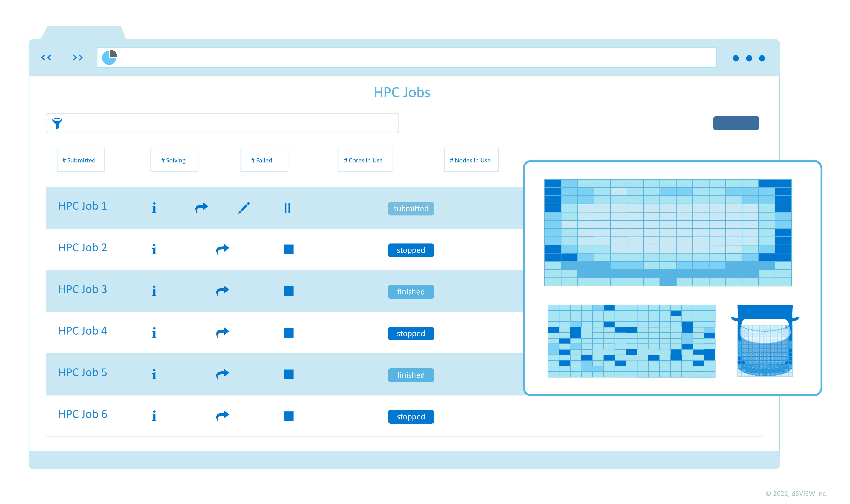The height and width of the screenshot is (504, 850).
Task: Stop HPC Job 2 with square icon
Action: pyautogui.click(x=289, y=250)
